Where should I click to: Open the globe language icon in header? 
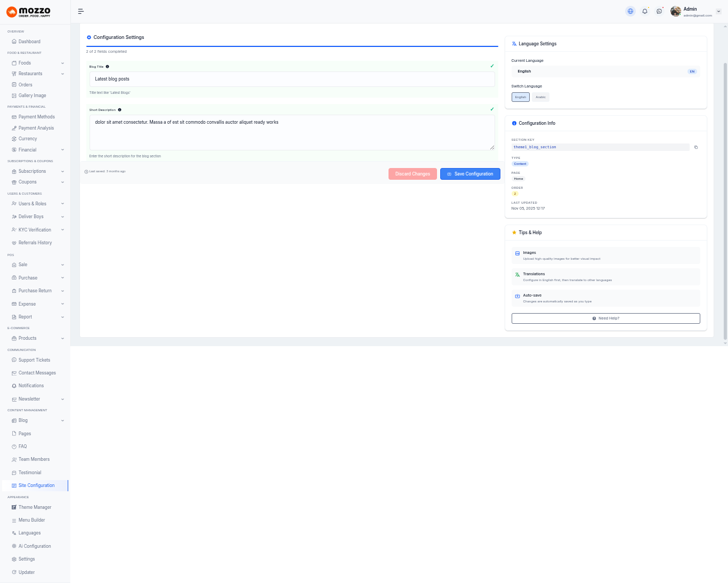click(630, 11)
